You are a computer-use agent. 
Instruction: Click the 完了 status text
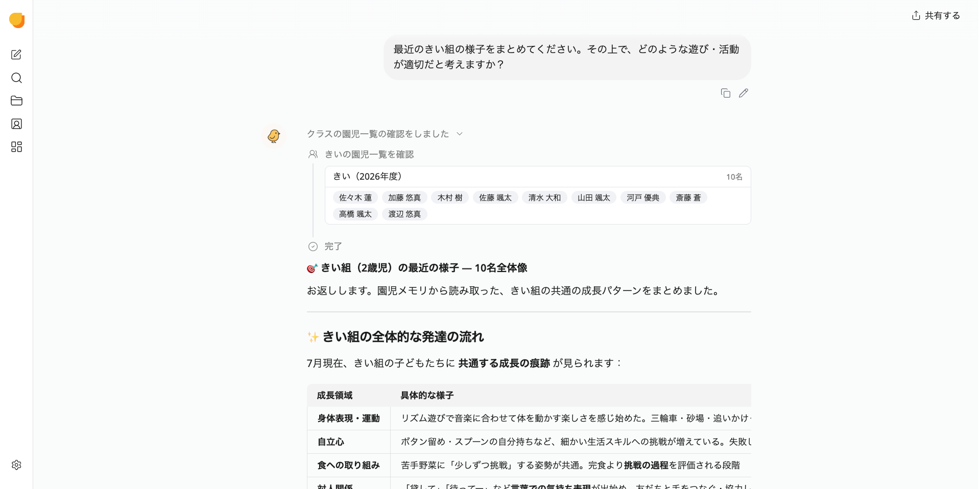click(333, 247)
